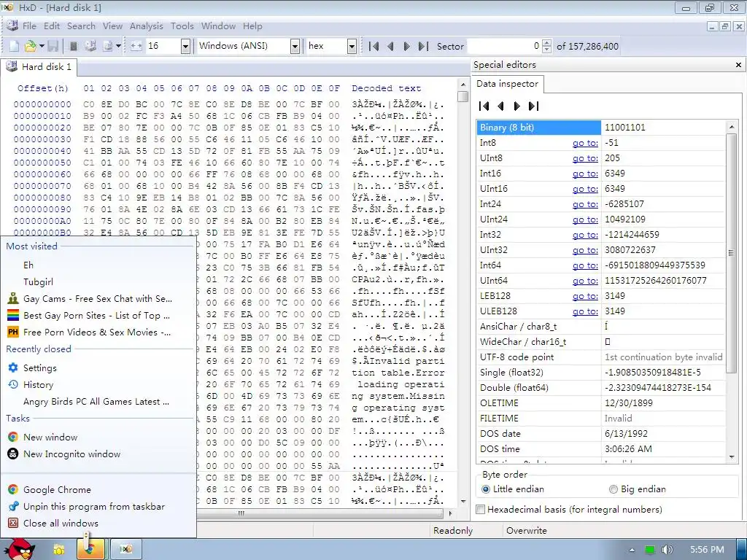Image resolution: width=747 pixels, height=560 pixels.
Task: Click offset 0000000000 in the hex view
Action: pyautogui.click(x=42, y=104)
